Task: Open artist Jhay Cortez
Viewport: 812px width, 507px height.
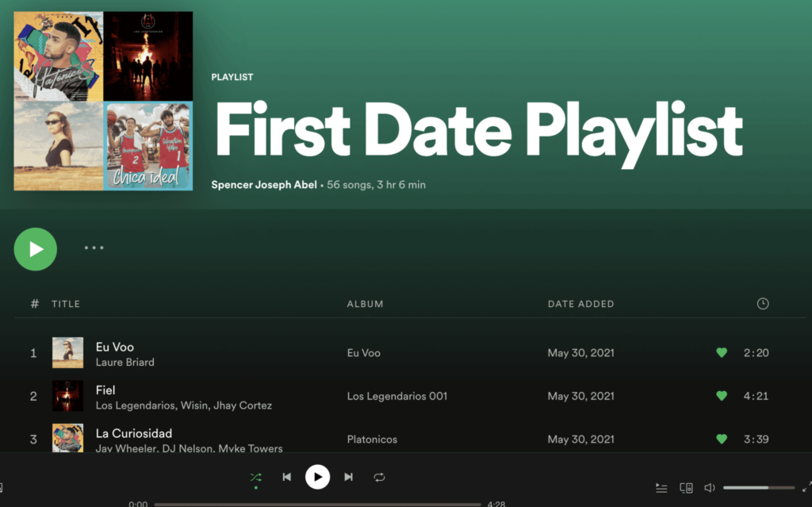Action: click(243, 405)
